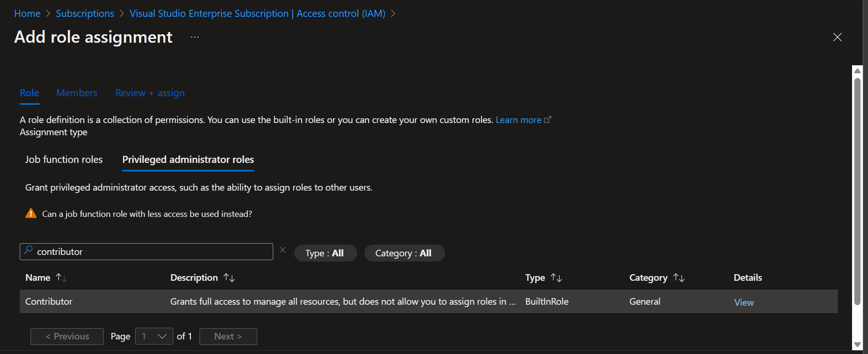The image size is (868, 354).
Task: Click the warning triangle icon
Action: pos(31,214)
